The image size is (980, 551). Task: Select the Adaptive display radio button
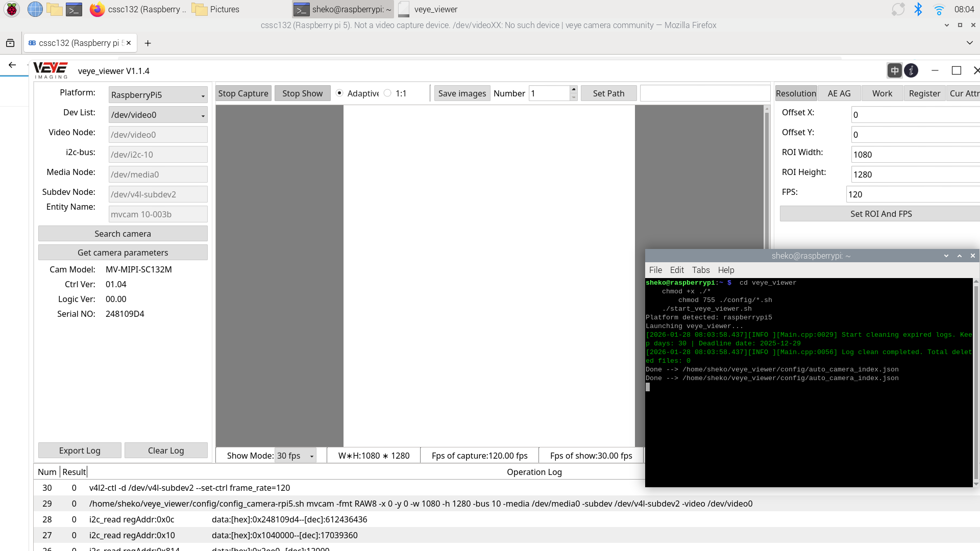click(339, 93)
